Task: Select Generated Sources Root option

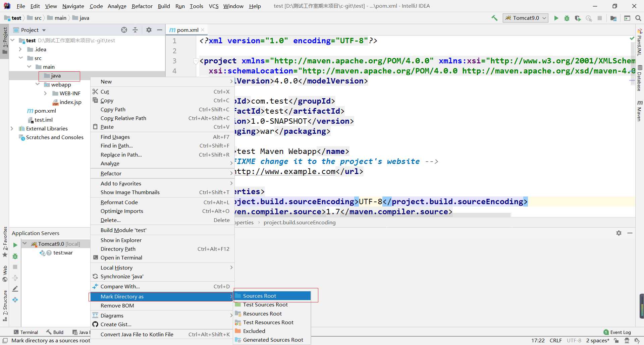Action: [x=272, y=340]
